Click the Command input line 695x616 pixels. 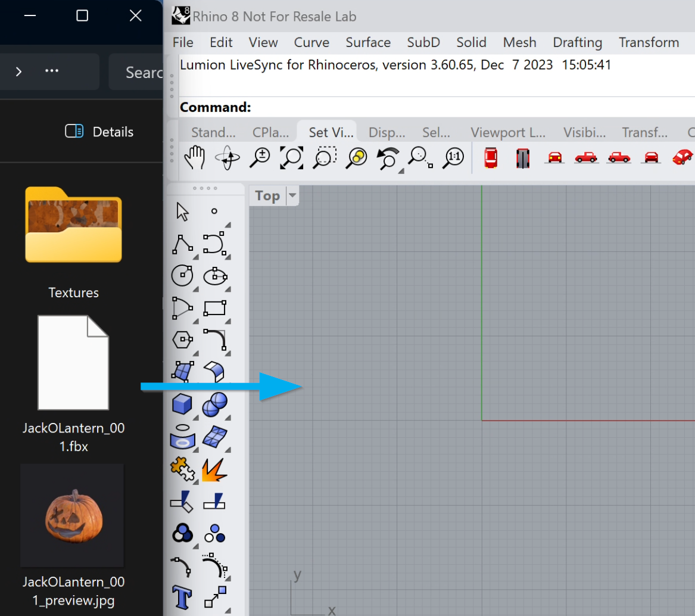[x=470, y=108]
